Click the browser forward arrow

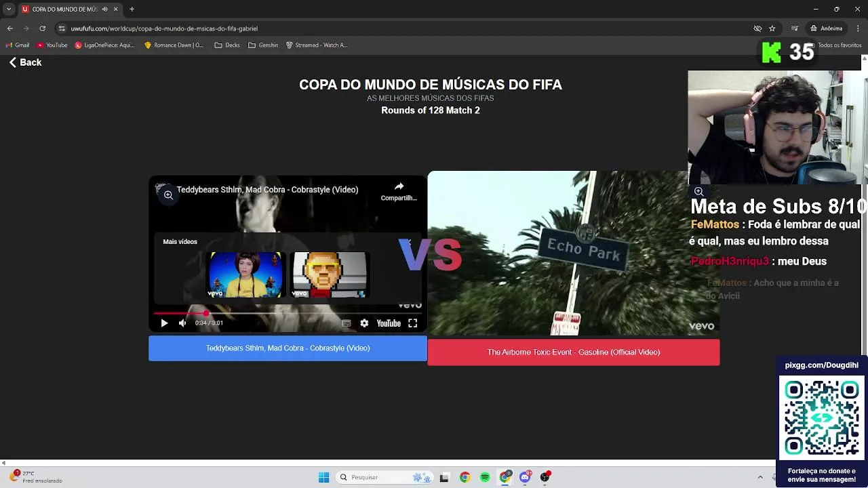[x=26, y=28]
